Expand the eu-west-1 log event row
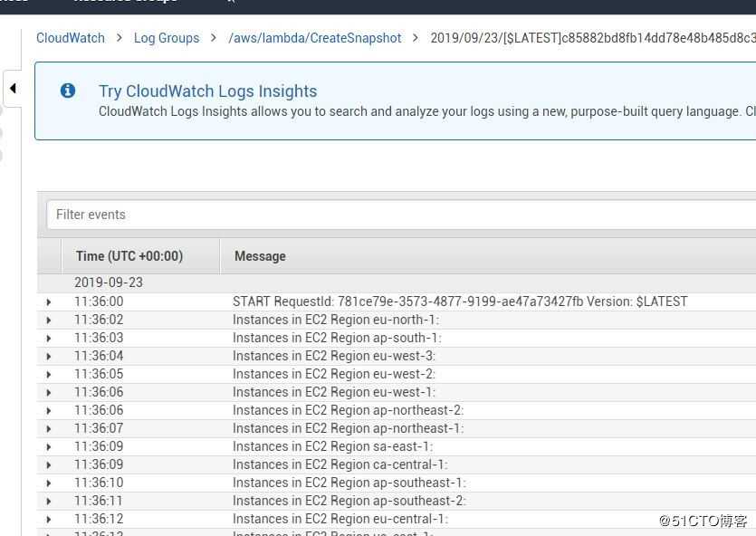The width and height of the screenshot is (756, 536). 49,392
